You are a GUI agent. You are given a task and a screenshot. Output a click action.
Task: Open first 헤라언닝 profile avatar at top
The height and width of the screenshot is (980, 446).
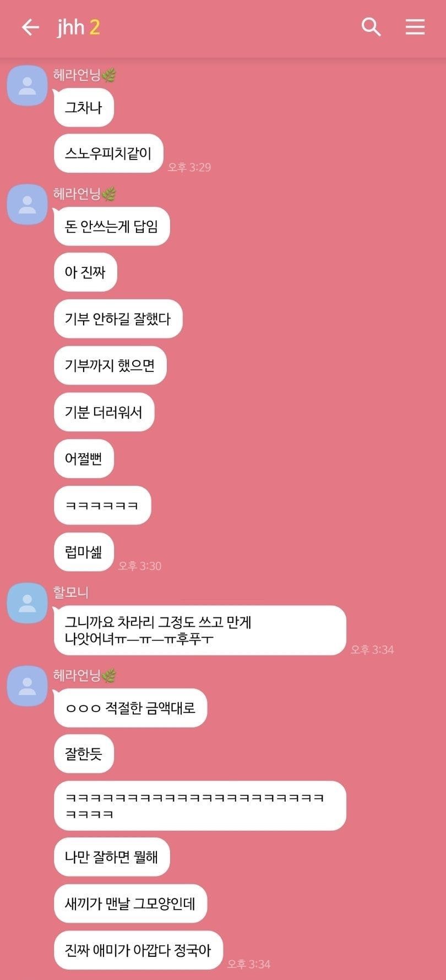(x=27, y=86)
